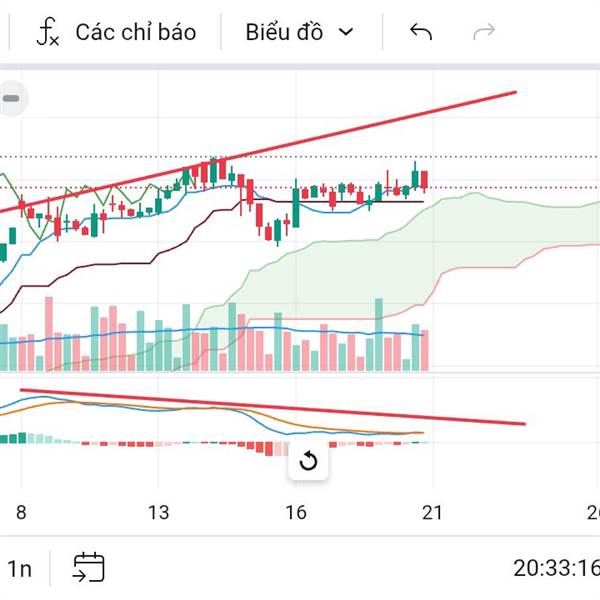Open the fx indicators icon
This screenshot has width=600, height=600.
[48, 33]
